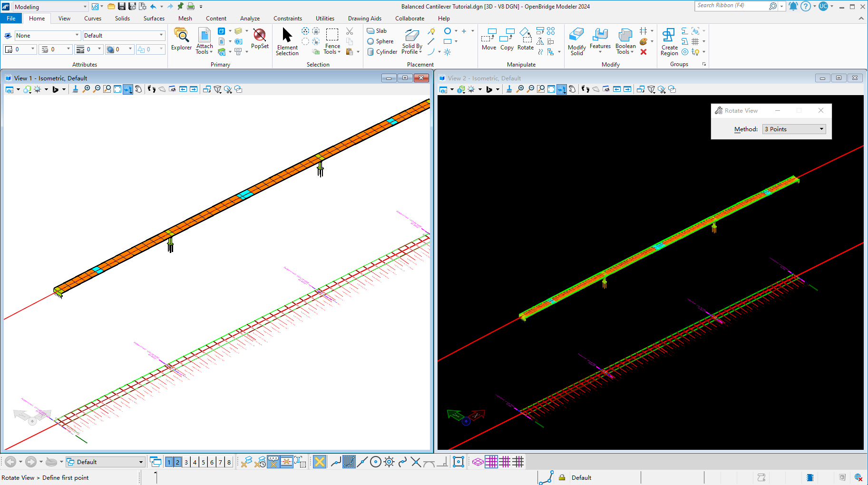The image size is (868, 485).
Task: Open the Explorer panel
Action: click(x=181, y=40)
